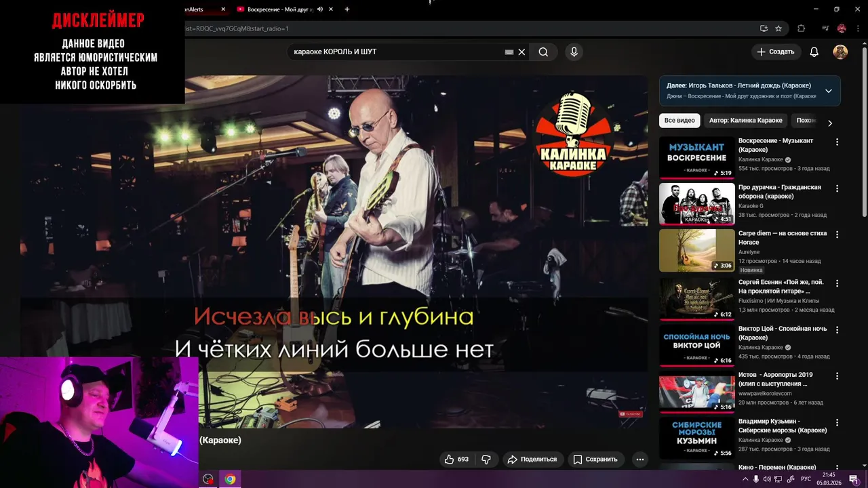Viewport: 868px width, 488px height.
Task: Open browser extensions puzzle icon
Action: pyautogui.click(x=802, y=28)
